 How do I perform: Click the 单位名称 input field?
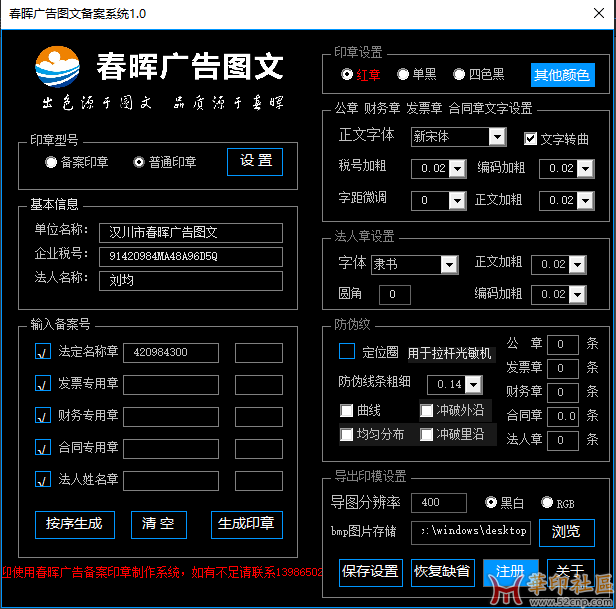[x=191, y=233]
